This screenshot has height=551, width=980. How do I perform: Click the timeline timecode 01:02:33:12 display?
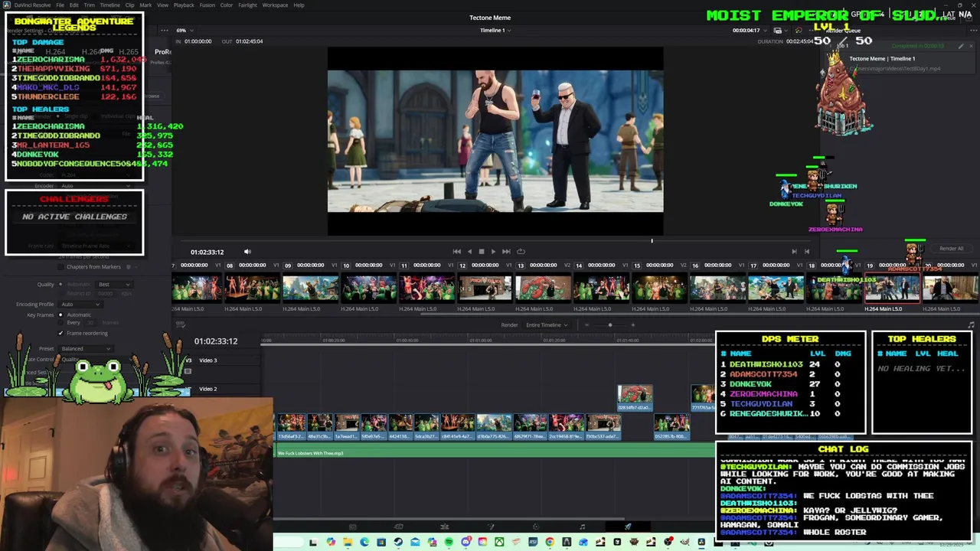click(x=216, y=341)
